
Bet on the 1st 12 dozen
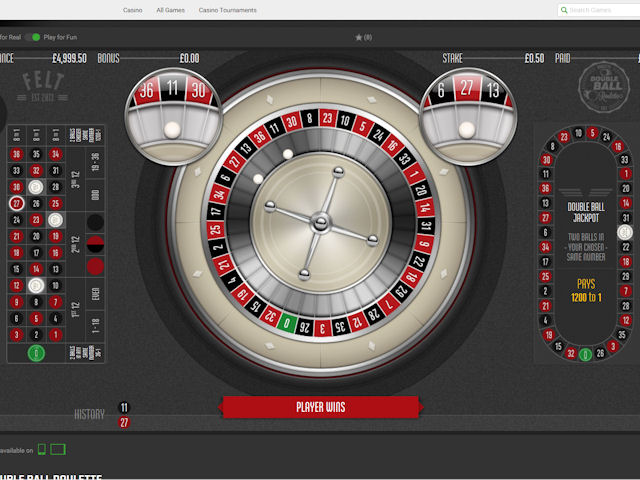click(x=76, y=310)
